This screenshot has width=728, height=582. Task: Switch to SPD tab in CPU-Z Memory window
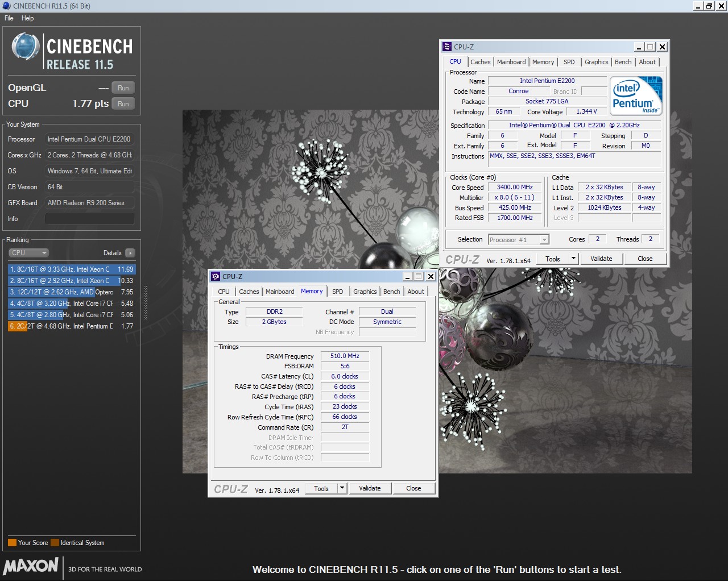click(x=338, y=292)
